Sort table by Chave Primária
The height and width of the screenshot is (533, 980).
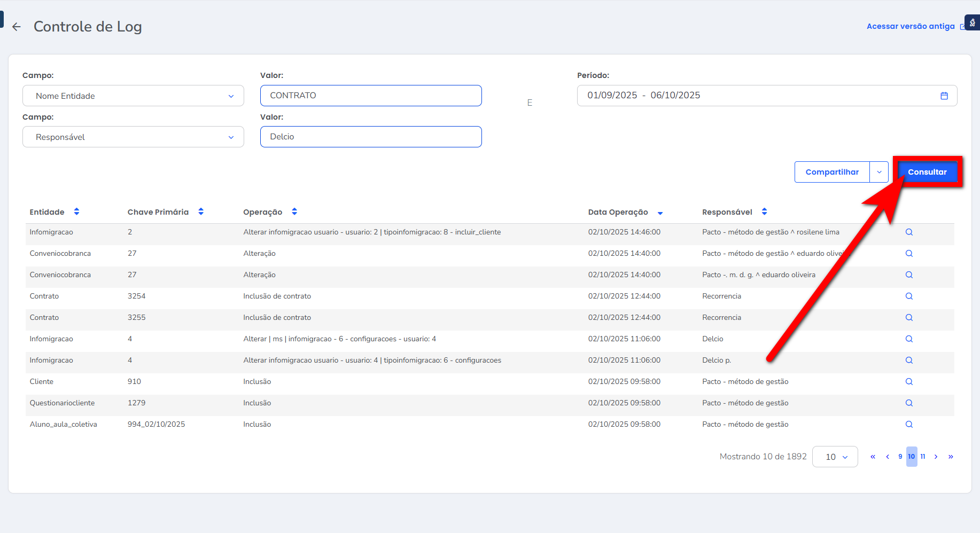(201, 212)
